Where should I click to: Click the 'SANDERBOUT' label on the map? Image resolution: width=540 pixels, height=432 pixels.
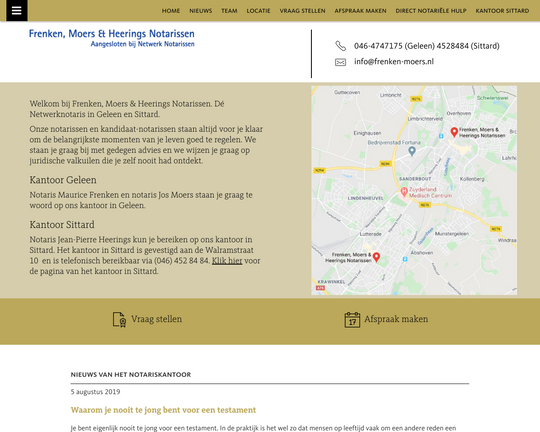coord(415,179)
